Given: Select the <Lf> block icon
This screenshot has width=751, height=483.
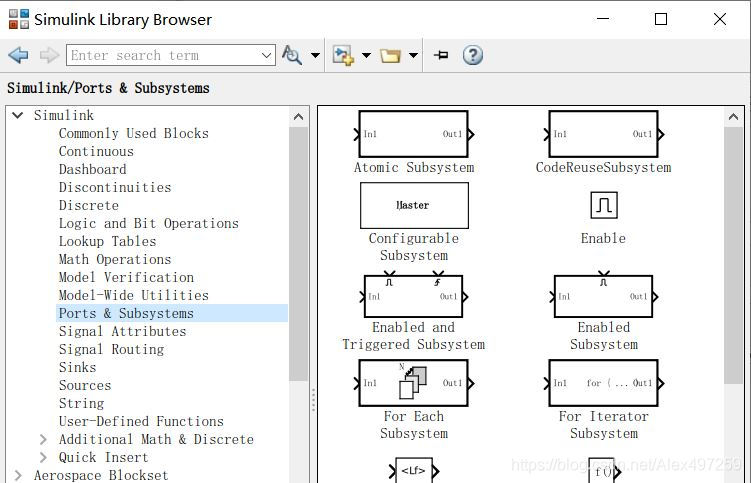Looking at the screenshot, I should (x=414, y=471).
